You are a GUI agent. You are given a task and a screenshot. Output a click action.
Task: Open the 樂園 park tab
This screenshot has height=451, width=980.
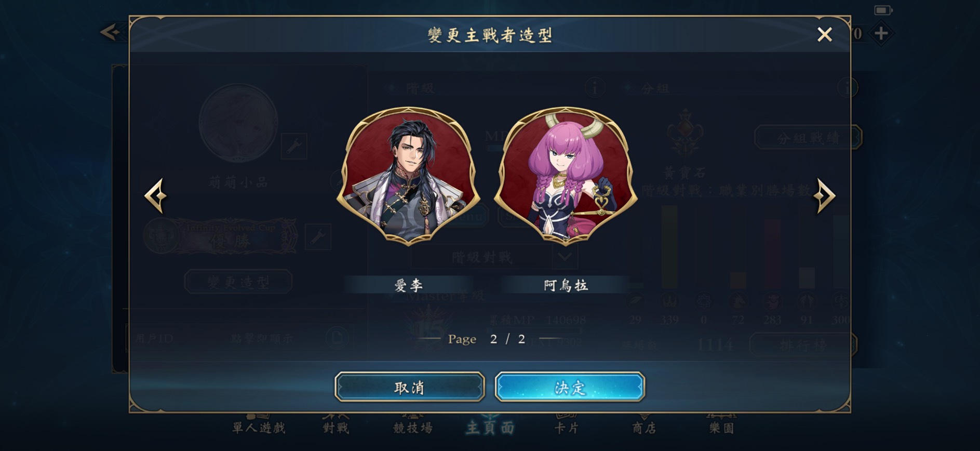[x=721, y=427]
